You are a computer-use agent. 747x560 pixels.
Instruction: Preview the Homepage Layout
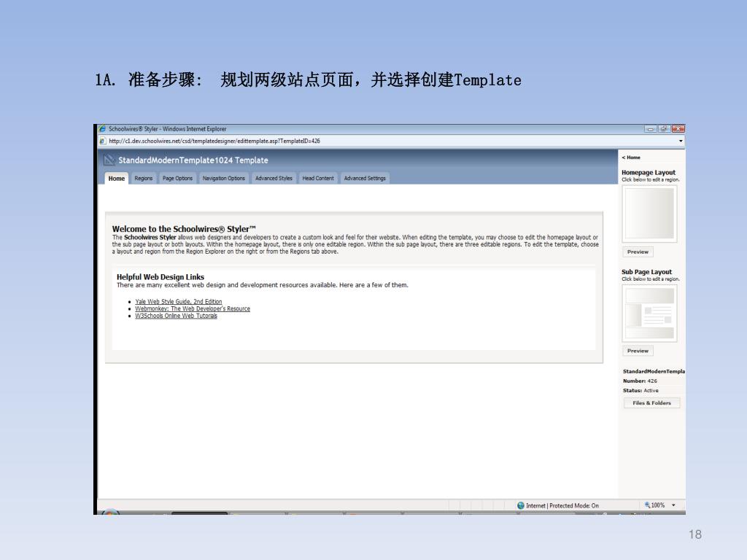click(638, 252)
